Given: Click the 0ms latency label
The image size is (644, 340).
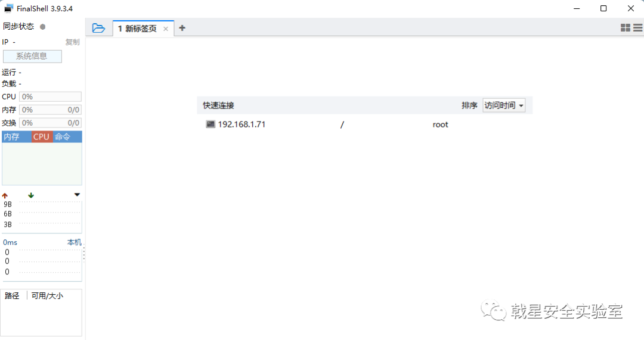Looking at the screenshot, I should coord(10,242).
